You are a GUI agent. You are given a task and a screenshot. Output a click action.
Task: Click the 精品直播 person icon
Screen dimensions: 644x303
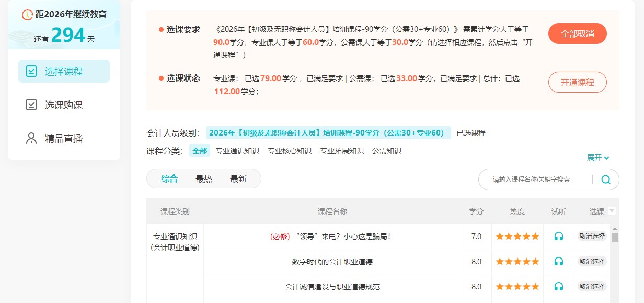pyautogui.click(x=31, y=139)
